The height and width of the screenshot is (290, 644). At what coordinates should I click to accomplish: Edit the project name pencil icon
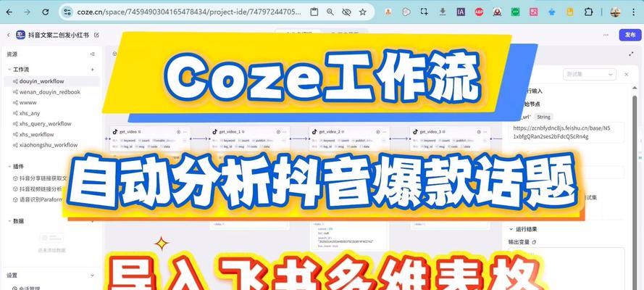pos(96,35)
